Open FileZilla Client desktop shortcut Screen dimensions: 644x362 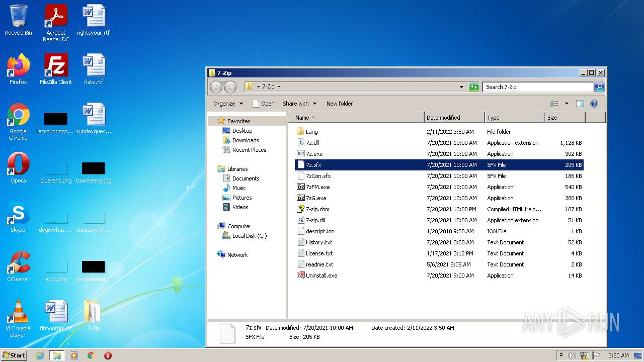56,69
